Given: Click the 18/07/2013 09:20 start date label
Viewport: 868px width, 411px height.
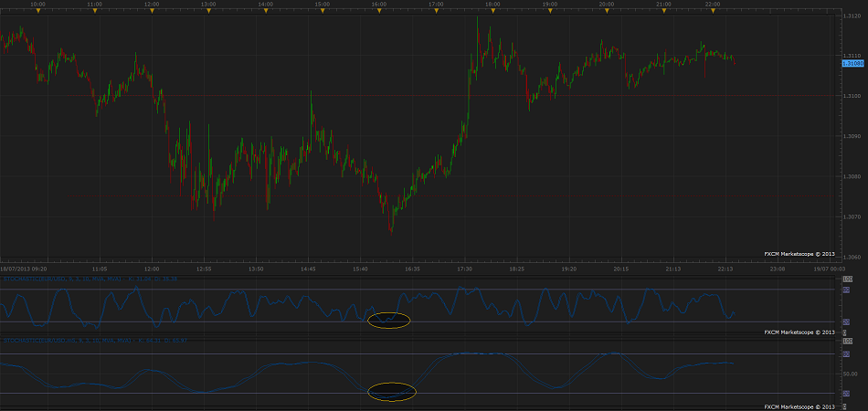Looking at the screenshot, I should point(26,269).
